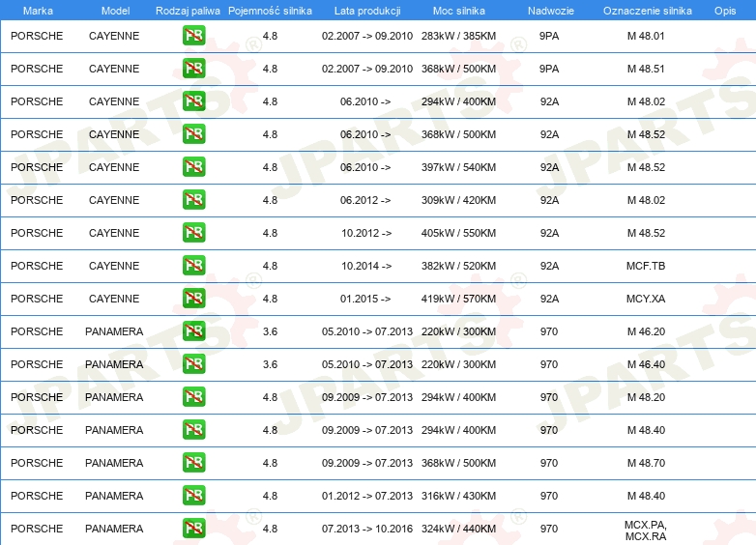This screenshot has height=545, width=756.
Task: Click the fuel icon in the 283kW / 385KM Cayenne row
Action: (x=193, y=36)
